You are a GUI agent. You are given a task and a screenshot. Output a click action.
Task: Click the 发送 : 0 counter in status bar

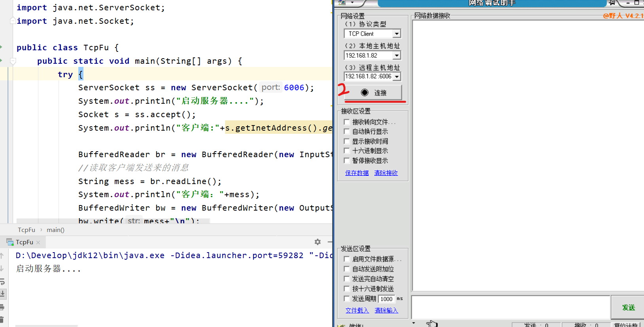536,325
